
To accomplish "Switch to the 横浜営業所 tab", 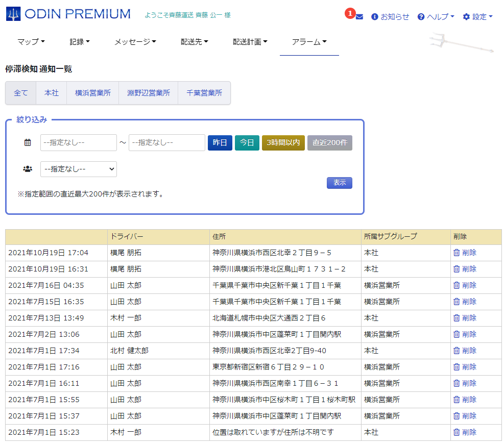I will point(92,93).
